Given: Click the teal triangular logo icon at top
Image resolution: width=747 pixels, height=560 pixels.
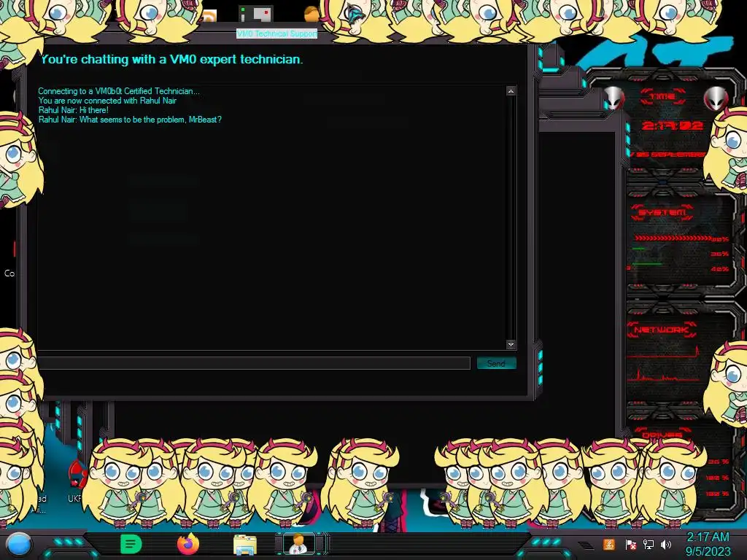Looking at the screenshot, I should coord(355,14).
